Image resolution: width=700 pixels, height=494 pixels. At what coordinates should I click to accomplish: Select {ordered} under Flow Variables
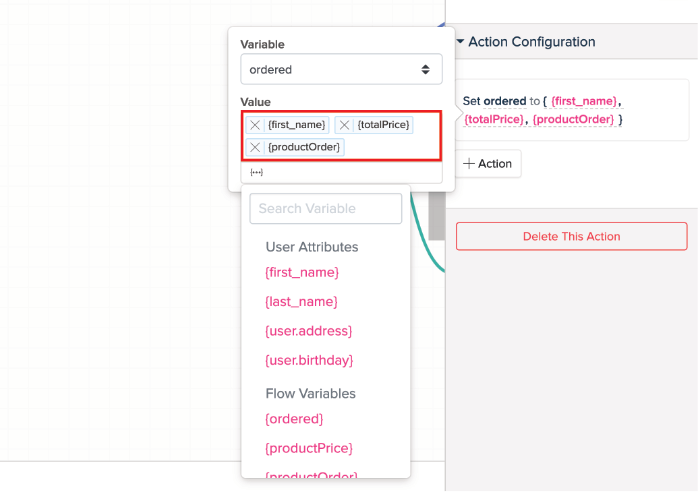point(294,419)
